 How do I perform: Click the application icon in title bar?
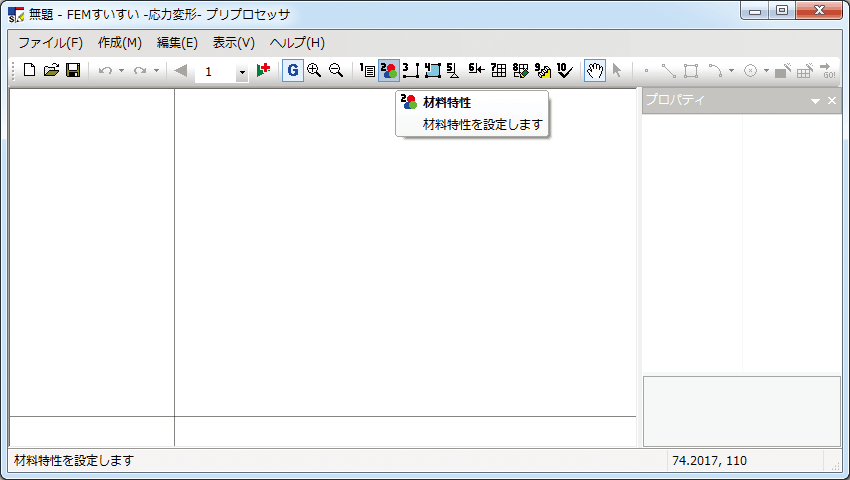(x=16, y=15)
